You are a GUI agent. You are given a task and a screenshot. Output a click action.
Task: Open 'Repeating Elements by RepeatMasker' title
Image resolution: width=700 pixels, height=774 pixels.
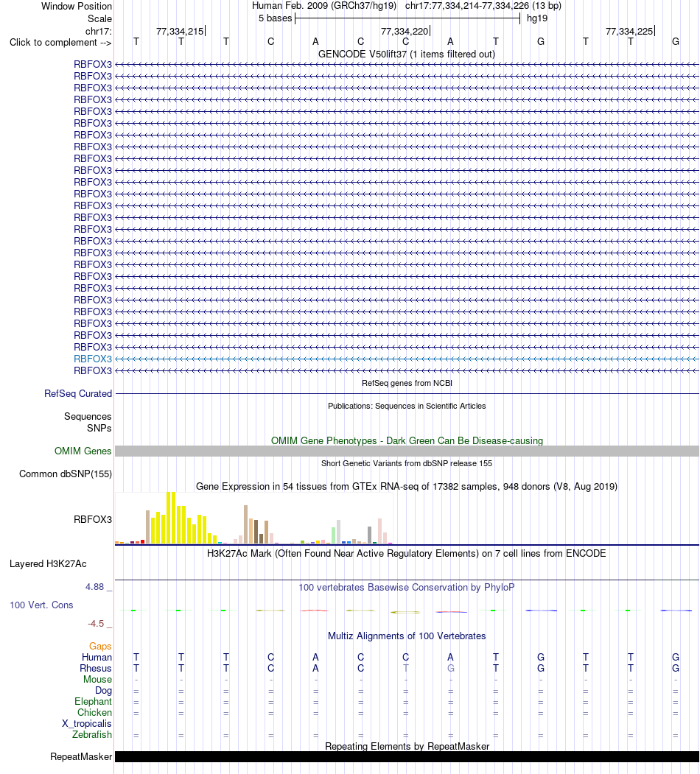[x=407, y=746]
